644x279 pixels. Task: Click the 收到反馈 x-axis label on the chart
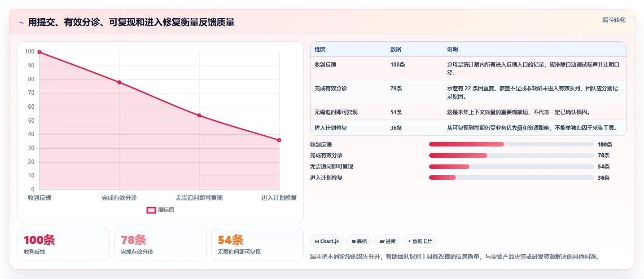click(39, 198)
